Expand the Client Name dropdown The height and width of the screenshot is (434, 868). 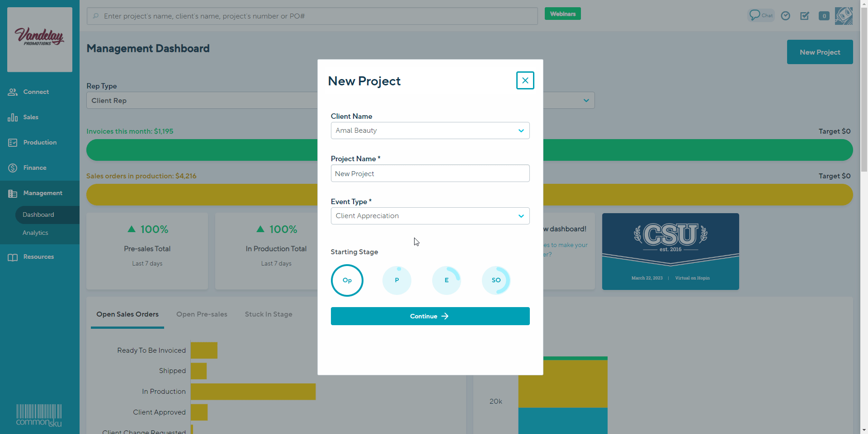430,131
